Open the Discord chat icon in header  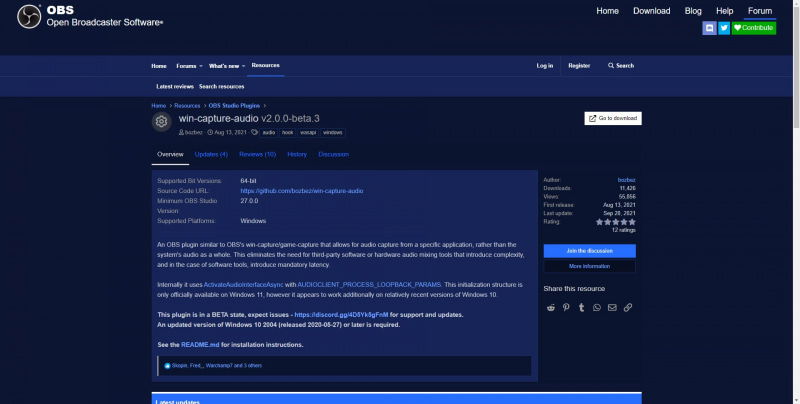click(x=709, y=28)
